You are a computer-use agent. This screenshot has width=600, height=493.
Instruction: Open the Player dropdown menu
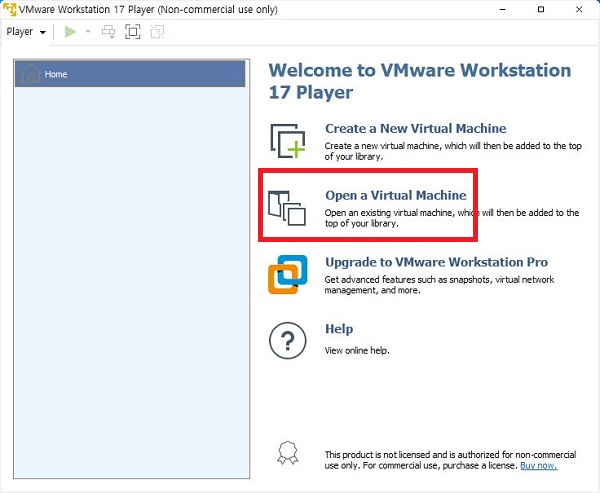click(x=26, y=32)
